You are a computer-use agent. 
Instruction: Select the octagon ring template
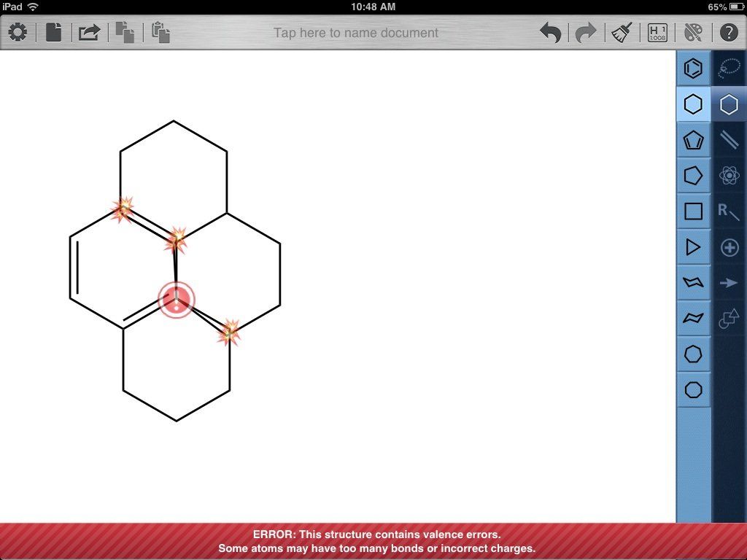coord(693,389)
